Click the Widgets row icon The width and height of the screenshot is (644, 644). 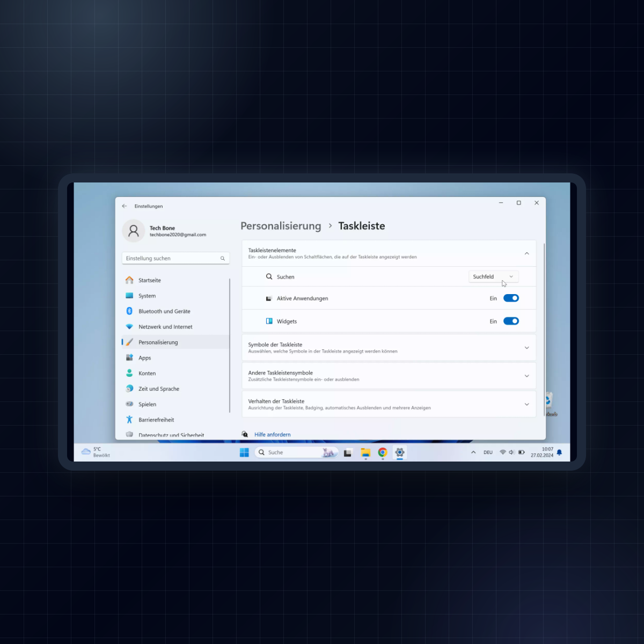269,321
